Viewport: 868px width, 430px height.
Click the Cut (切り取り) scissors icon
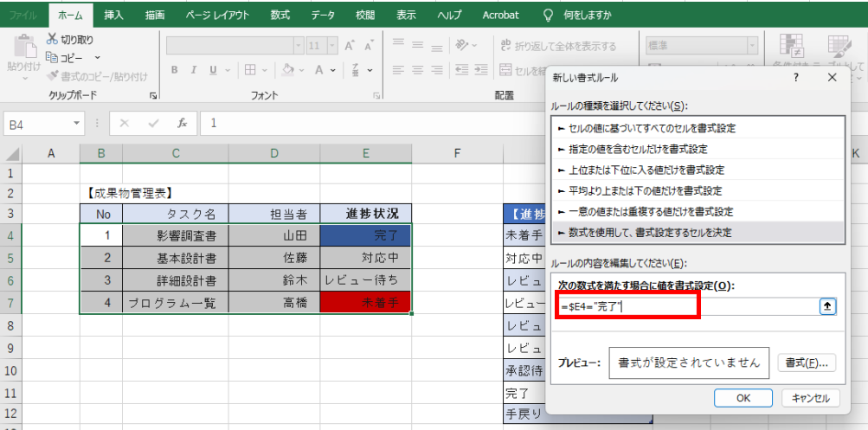pos(52,40)
